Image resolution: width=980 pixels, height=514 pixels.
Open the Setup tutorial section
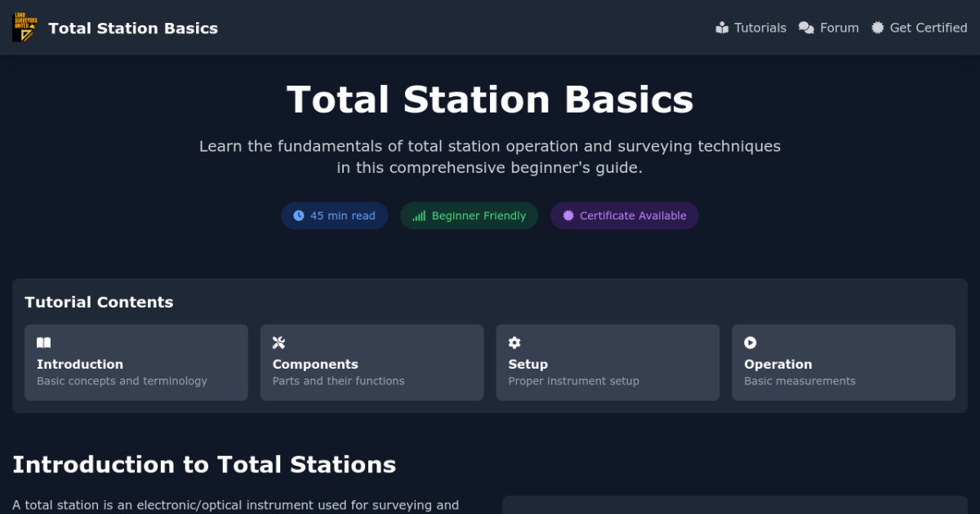point(608,362)
